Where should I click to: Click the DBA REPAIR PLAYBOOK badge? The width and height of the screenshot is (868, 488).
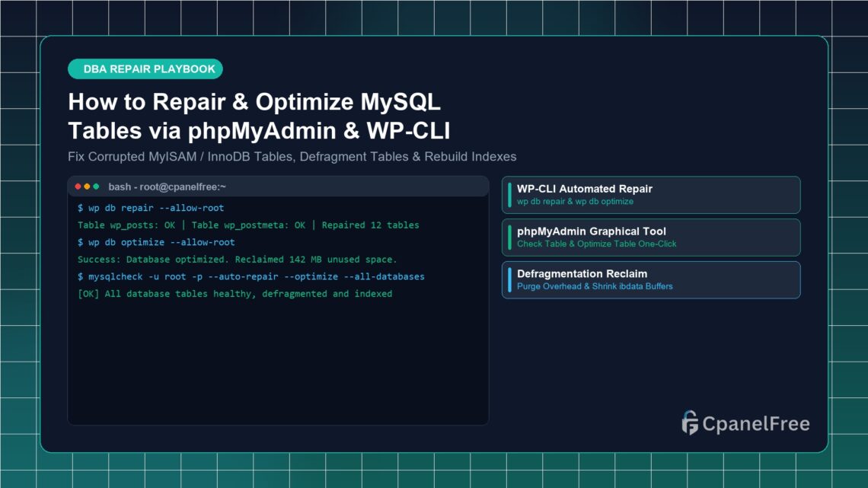point(145,69)
